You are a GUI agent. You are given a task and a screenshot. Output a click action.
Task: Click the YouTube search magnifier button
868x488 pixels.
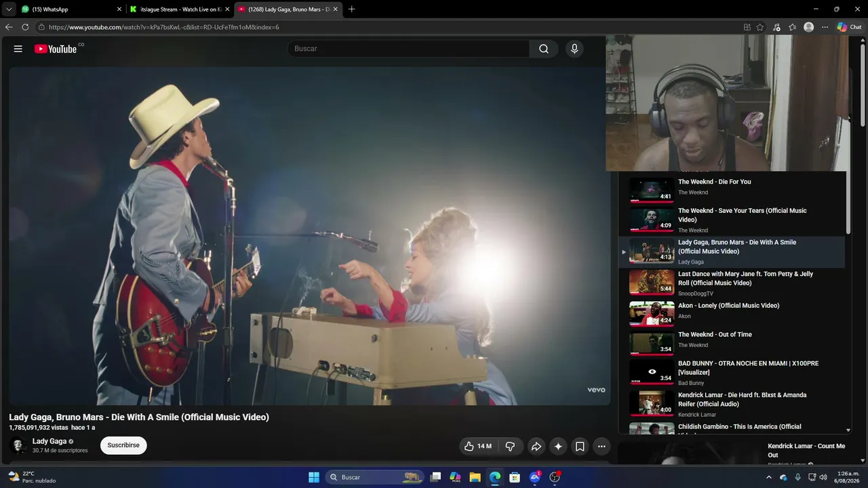pos(544,49)
